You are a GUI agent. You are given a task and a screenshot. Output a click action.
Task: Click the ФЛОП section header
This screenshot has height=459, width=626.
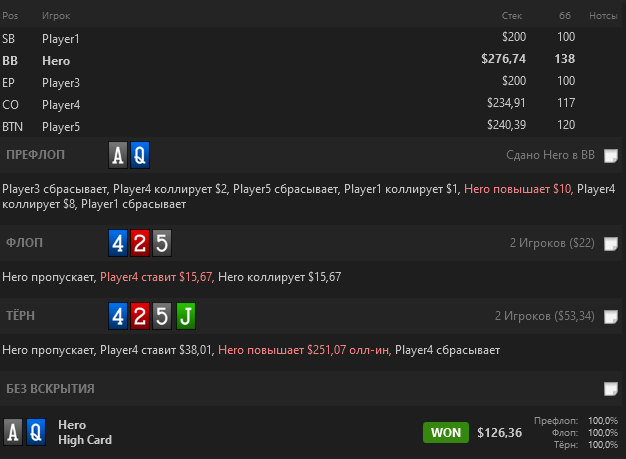(24, 243)
